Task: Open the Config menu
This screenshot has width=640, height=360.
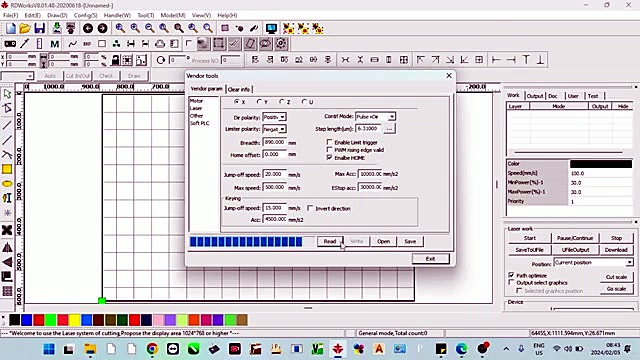Action: point(85,15)
